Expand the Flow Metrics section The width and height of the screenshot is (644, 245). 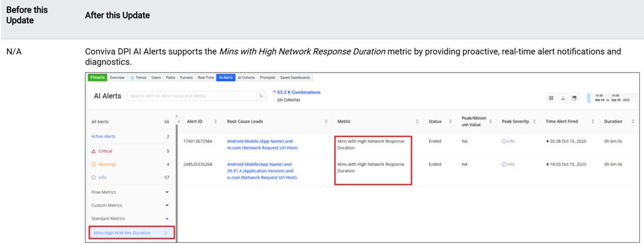coord(167,192)
